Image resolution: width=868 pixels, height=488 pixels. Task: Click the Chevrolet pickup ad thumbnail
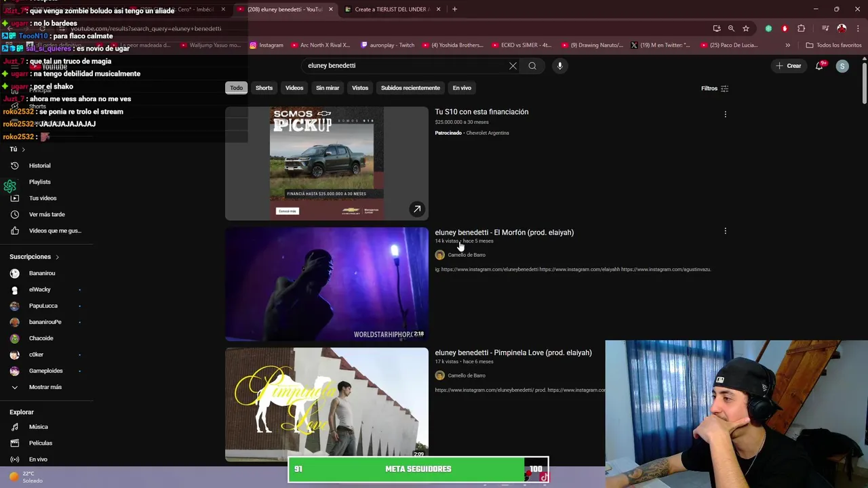[327, 163]
